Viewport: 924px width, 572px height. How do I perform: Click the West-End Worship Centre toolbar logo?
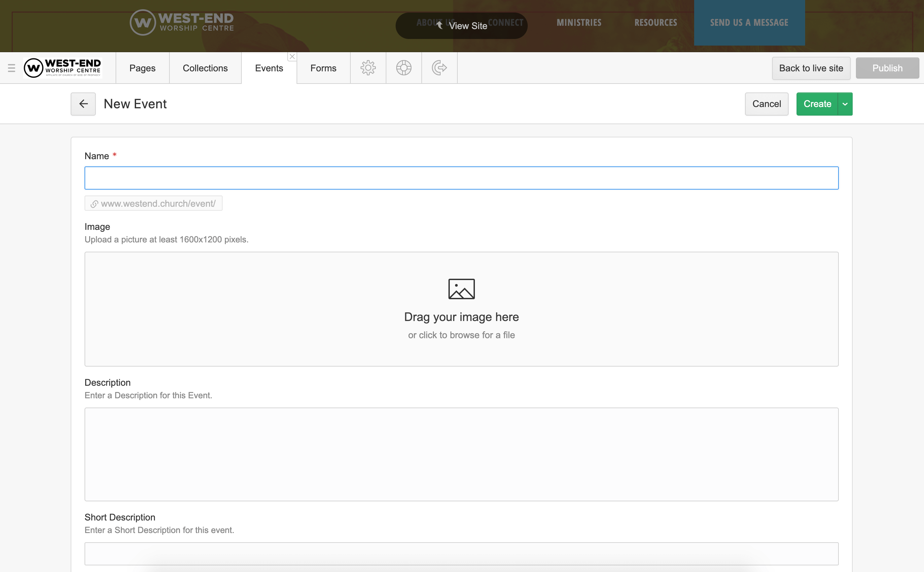[62, 68]
